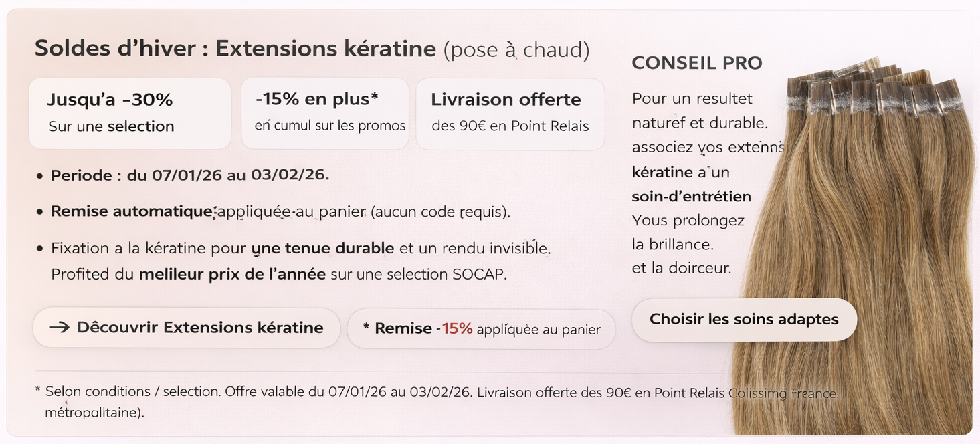Select the '-15% en plus' promo card
Screen dimensions: 980x444
point(325,112)
